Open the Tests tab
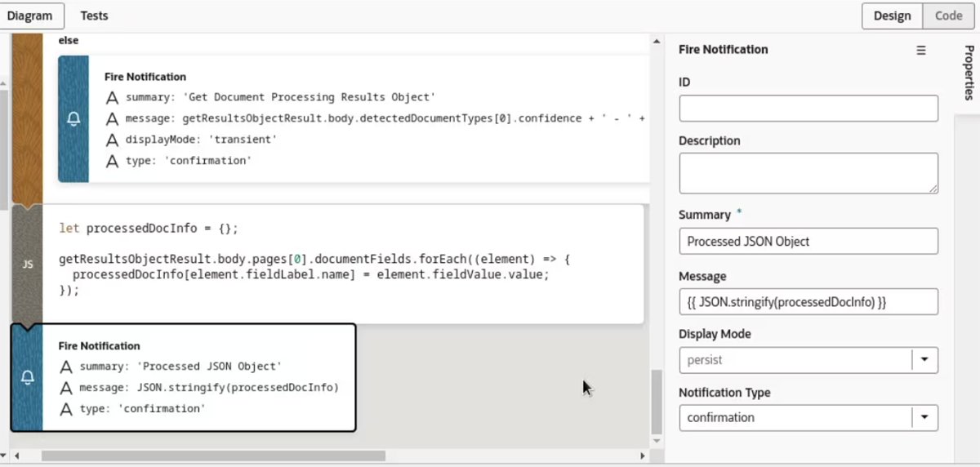 click(94, 16)
